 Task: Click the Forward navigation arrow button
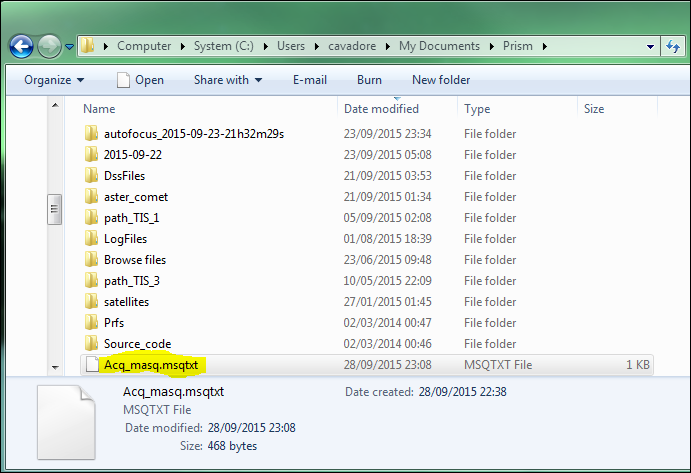click(x=49, y=46)
